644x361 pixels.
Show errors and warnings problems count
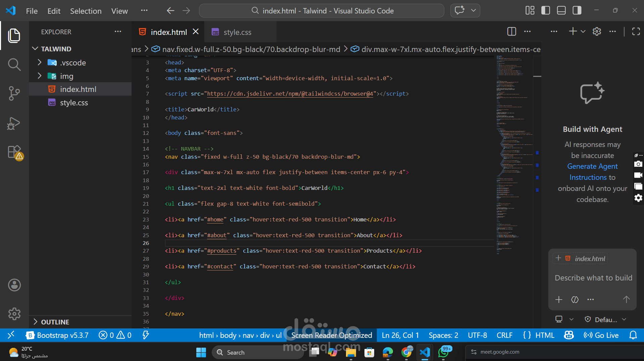115,335
